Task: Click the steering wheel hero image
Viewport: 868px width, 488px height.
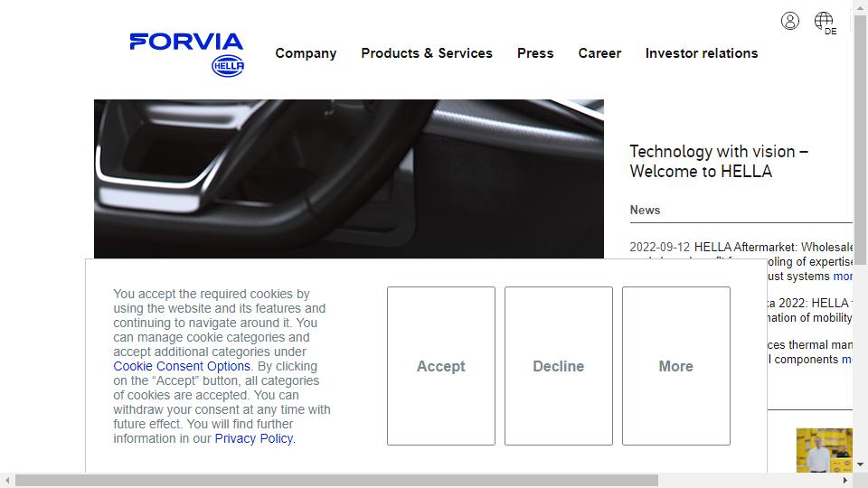Action: pos(349,179)
